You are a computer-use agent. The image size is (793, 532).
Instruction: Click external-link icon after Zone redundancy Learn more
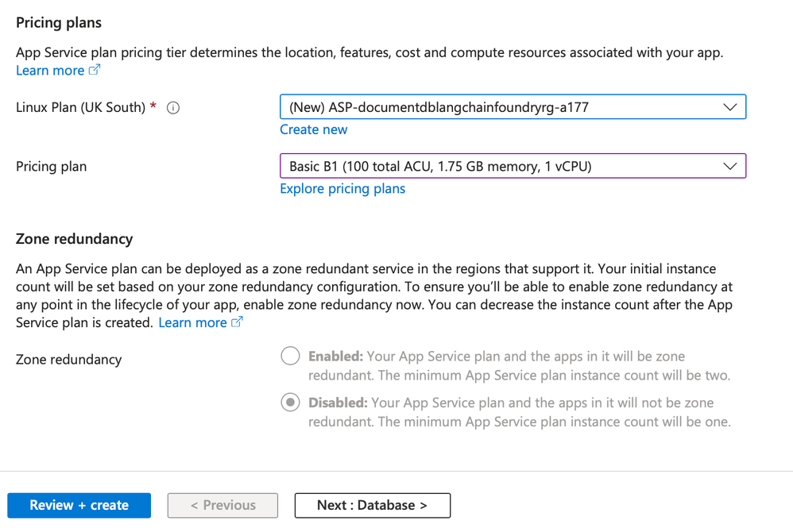click(237, 322)
